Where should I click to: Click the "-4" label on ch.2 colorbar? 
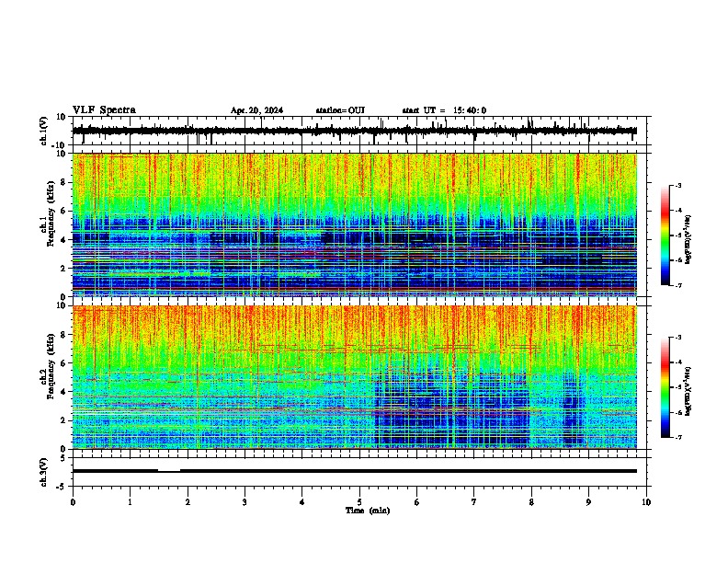pyautogui.click(x=677, y=362)
